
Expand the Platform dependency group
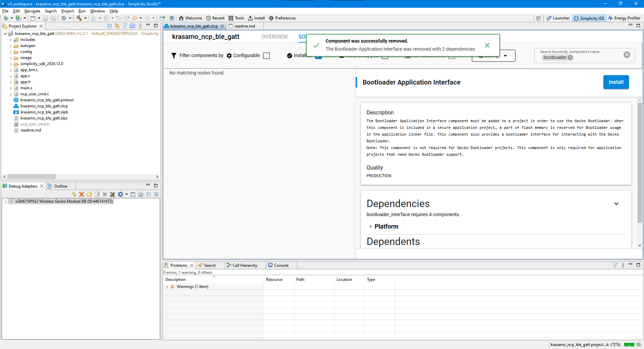pos(371,227)
